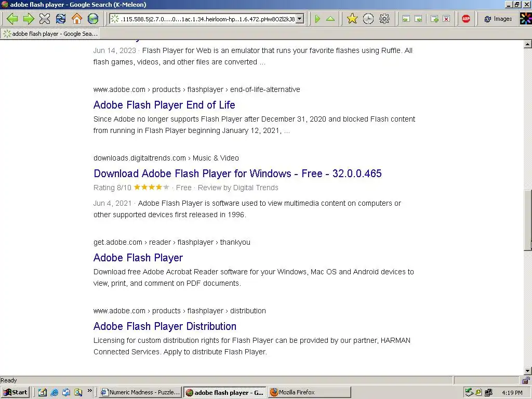Open the home page via house icon
Screen dimensions: 532x399
point(77,19)
